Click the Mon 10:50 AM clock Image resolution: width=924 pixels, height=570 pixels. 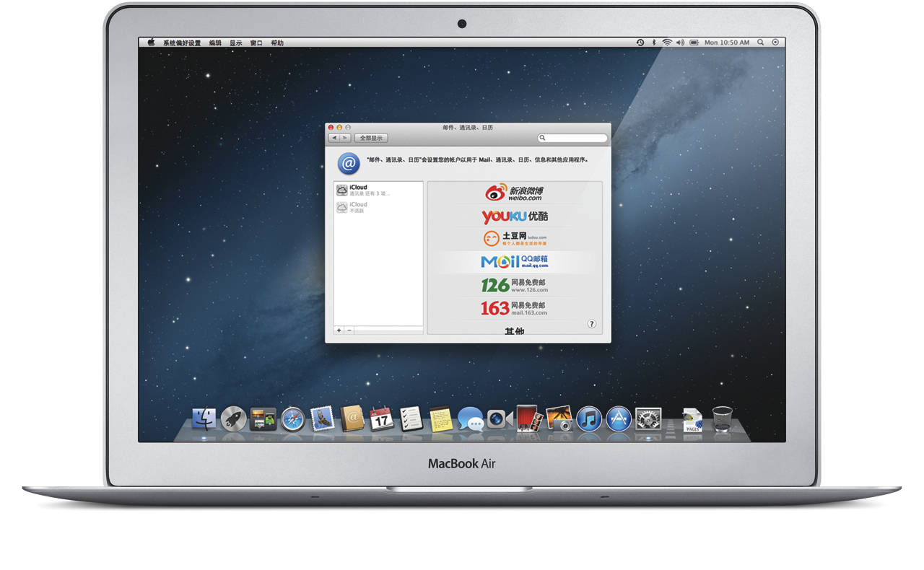727,43
